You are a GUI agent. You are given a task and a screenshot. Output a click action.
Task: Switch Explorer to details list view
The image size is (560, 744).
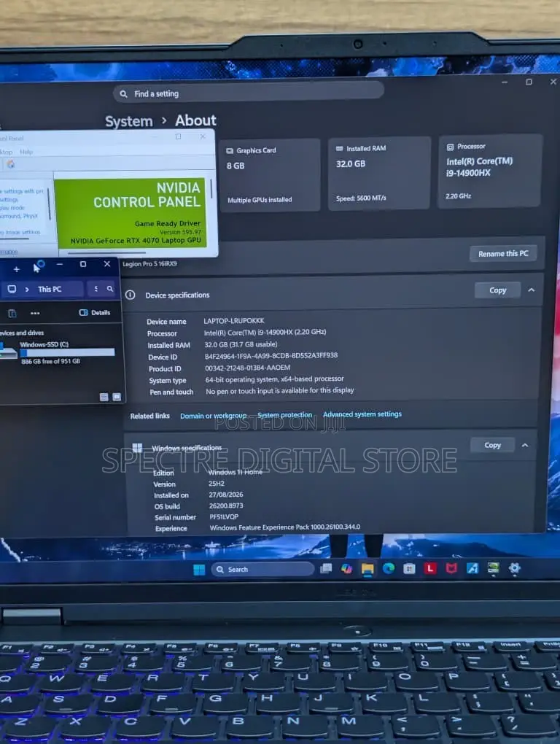coord(104,397)
